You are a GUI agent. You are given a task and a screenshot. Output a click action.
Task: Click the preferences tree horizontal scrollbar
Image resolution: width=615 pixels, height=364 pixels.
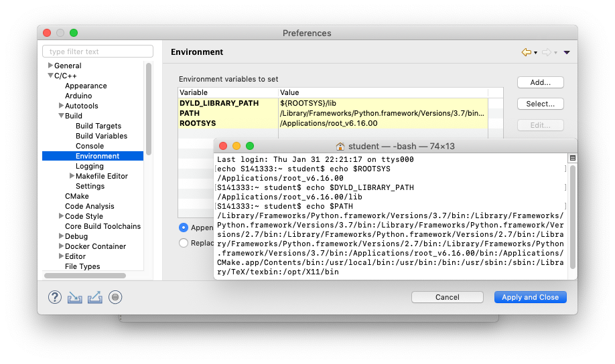point(85,276)
